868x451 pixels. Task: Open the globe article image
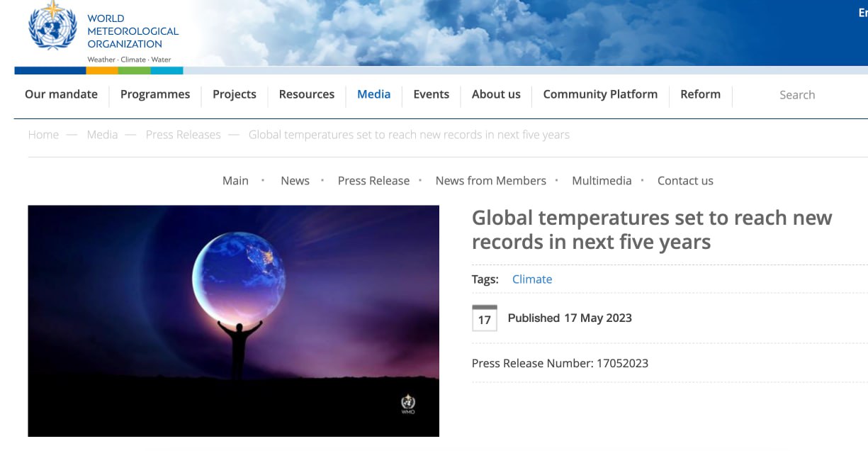coord(233,321)
